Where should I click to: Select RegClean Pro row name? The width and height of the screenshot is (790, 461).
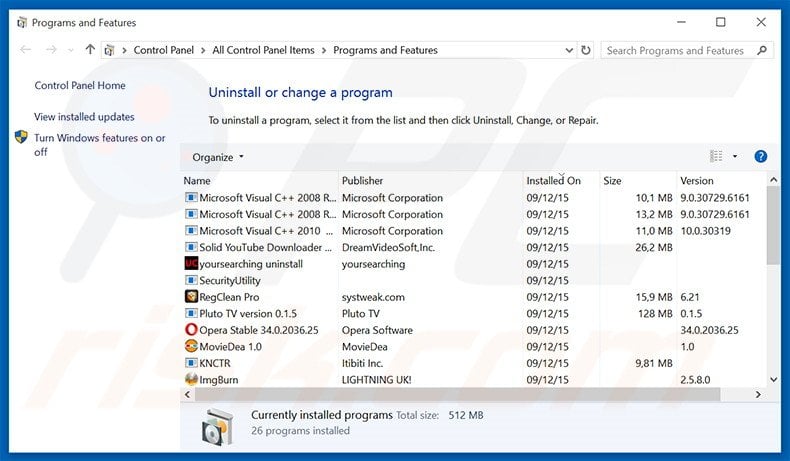[x=229, y=297]
